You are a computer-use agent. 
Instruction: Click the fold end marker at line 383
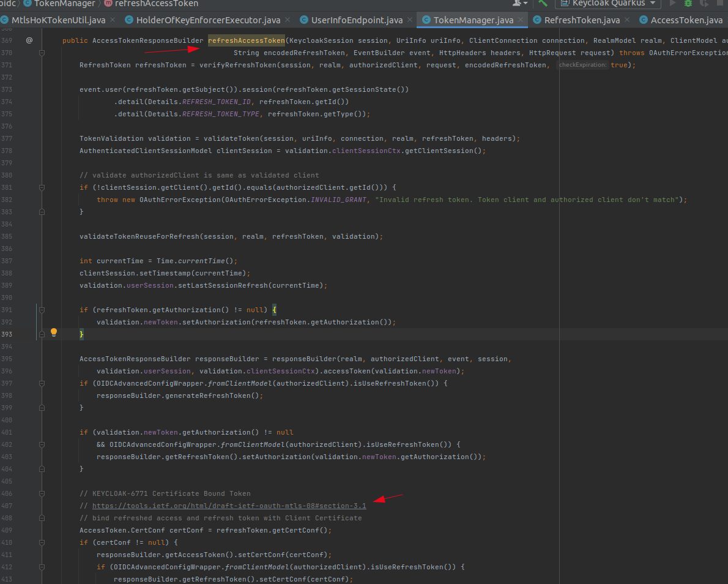tap(42, 212)
